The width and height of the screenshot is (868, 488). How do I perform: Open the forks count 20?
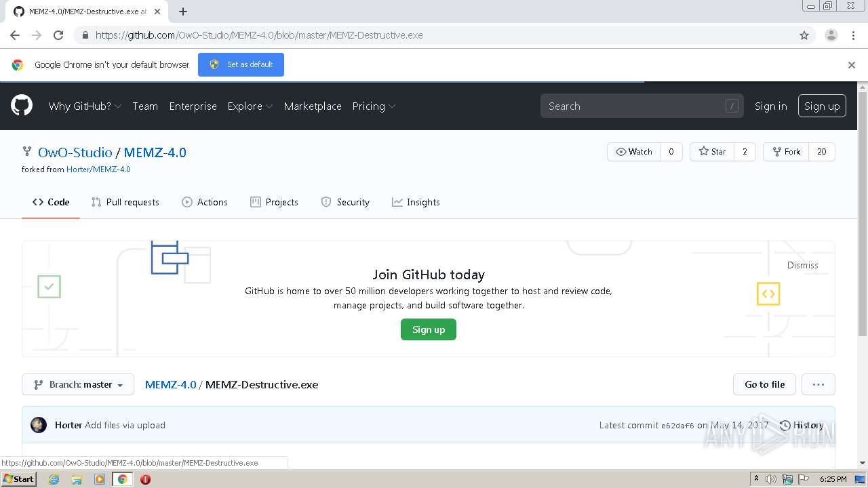822,152
